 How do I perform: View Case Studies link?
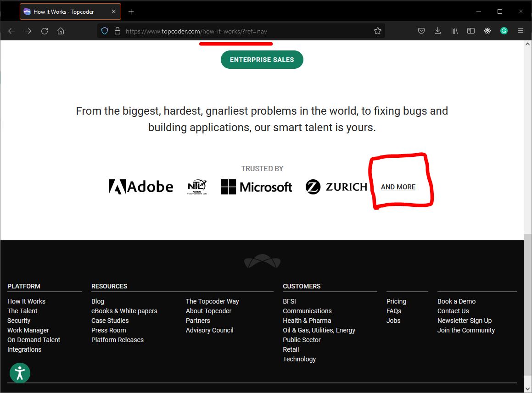tap(110, 321)
